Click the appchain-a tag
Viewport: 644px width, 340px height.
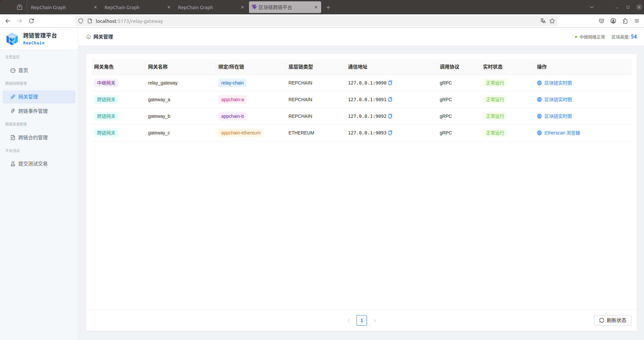click(232, 100)
